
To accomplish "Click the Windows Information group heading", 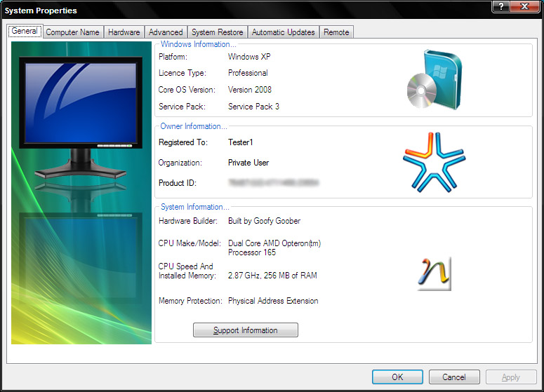I will [198, 44].
